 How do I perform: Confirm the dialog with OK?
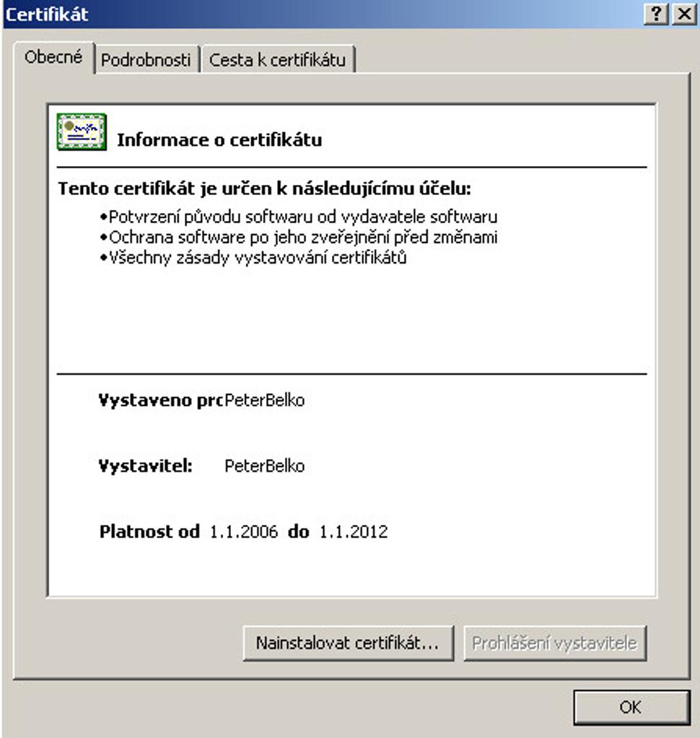click(x=631, y=707)
